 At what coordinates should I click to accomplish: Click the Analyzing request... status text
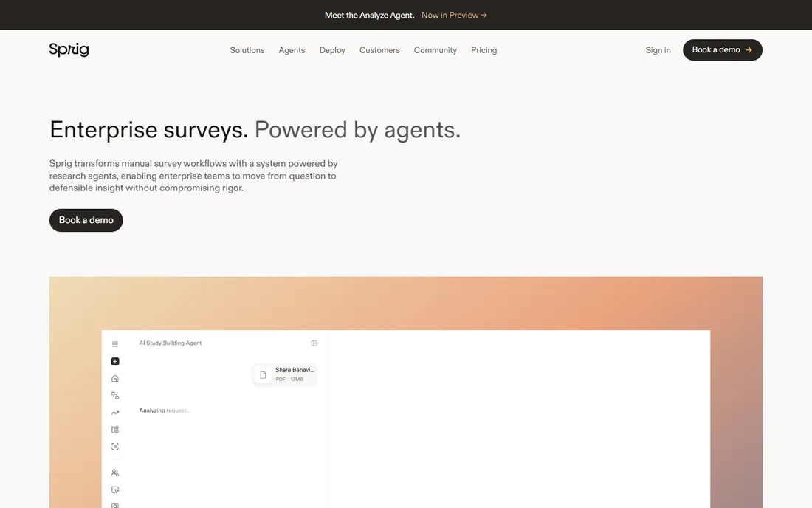coord(165,411)
